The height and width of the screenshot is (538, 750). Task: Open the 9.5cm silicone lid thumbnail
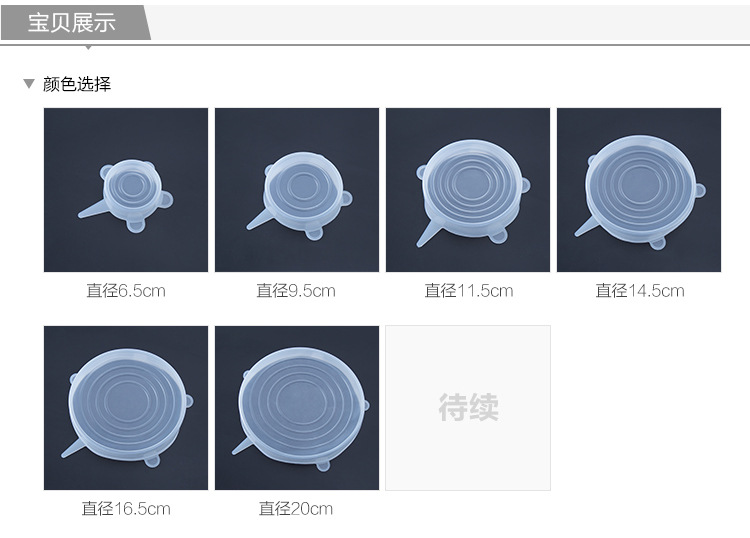click(297, 190)
